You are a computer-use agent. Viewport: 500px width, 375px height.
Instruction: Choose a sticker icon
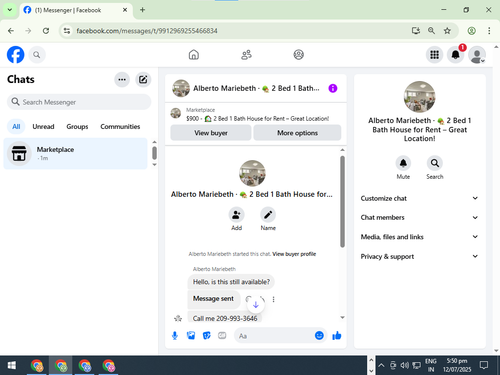(x=207, y=336)
